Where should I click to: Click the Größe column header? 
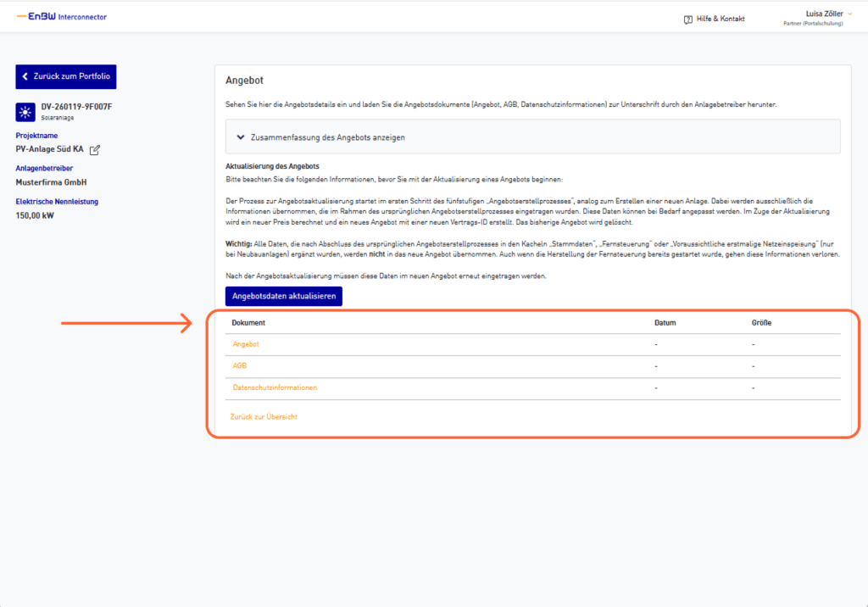[761, 323]
